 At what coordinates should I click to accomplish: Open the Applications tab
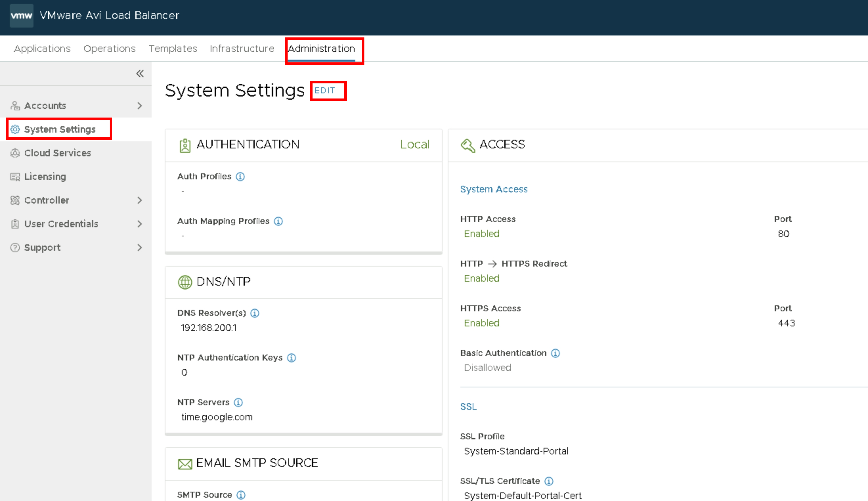[x=42, y=49]
